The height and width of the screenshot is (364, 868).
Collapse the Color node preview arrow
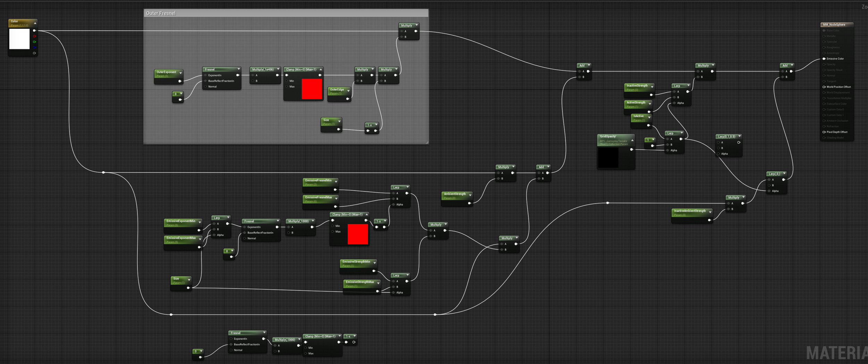[35, 23]
